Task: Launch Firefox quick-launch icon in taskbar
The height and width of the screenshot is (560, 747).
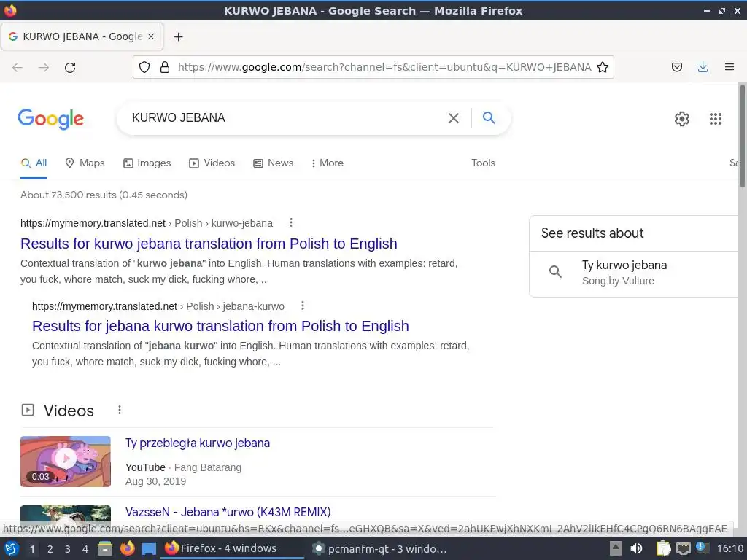Action: [x=127, y=549]
